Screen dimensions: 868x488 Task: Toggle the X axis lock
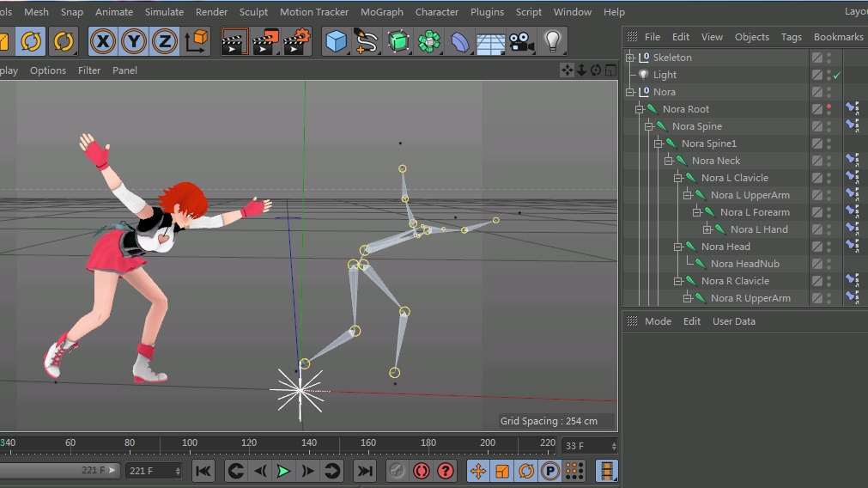coord(103,41)
